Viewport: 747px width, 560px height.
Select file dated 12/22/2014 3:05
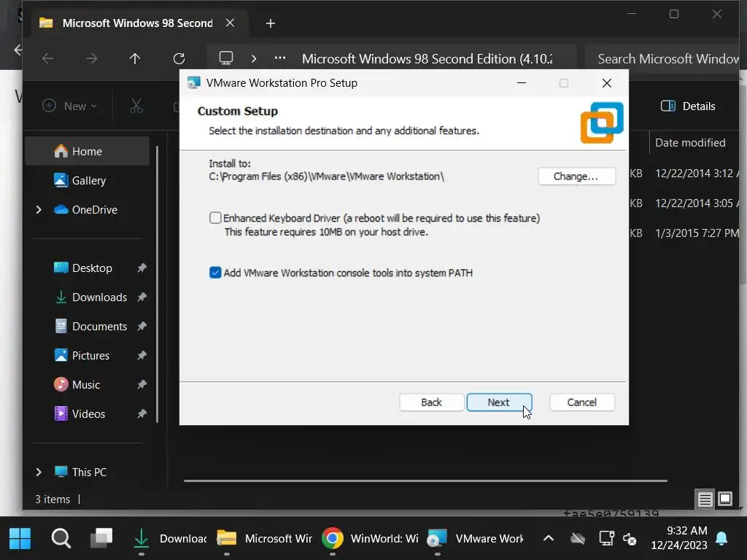pos(697,203)
